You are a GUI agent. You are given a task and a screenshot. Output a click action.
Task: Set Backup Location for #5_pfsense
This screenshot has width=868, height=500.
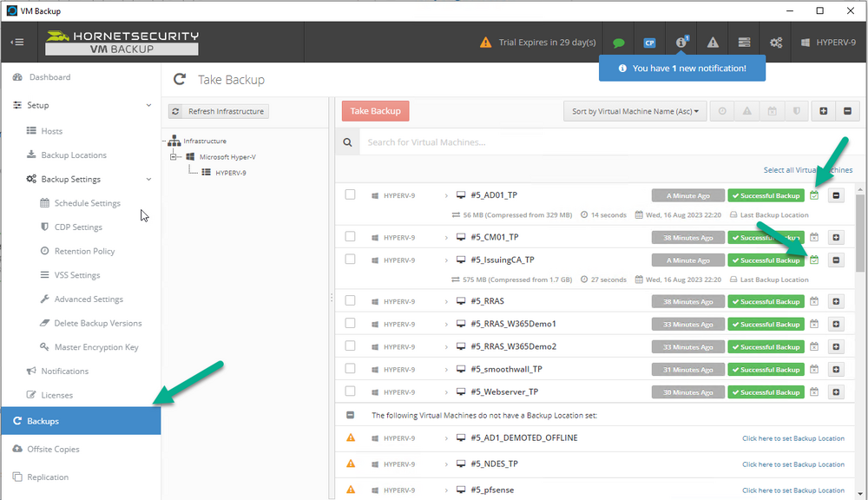pos(793,490)
